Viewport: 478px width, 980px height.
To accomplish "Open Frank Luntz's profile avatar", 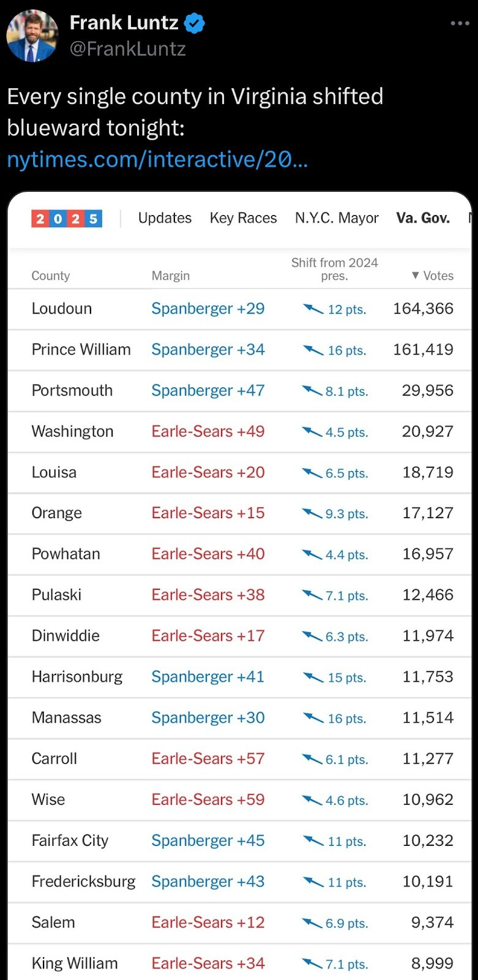I will pos(32,36).
